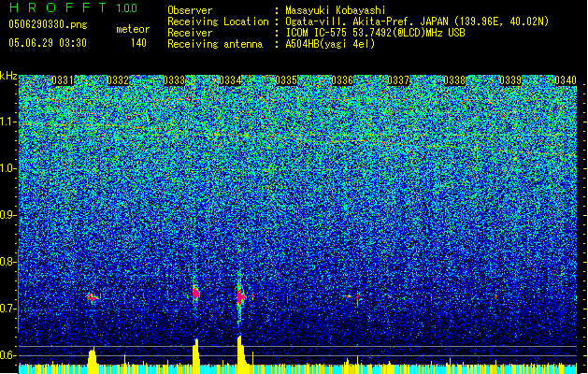Click the meteor label

[133, 29]
